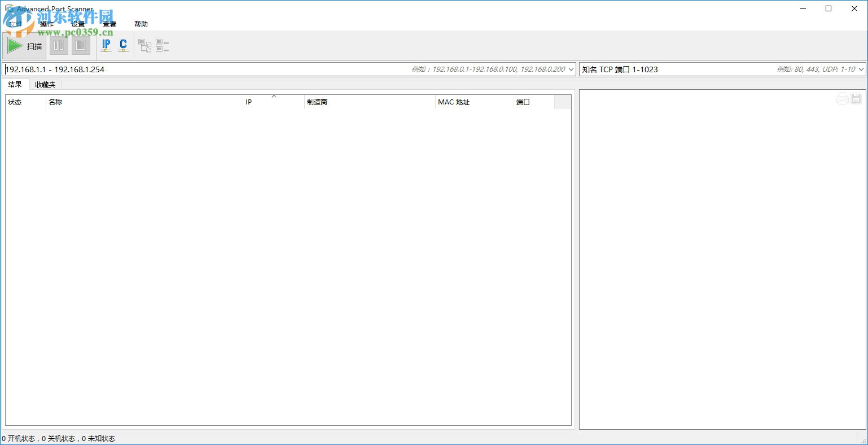868x445 pixels.
Task: Save the scan results using the floppy disk icon
Action: point(856,98)
